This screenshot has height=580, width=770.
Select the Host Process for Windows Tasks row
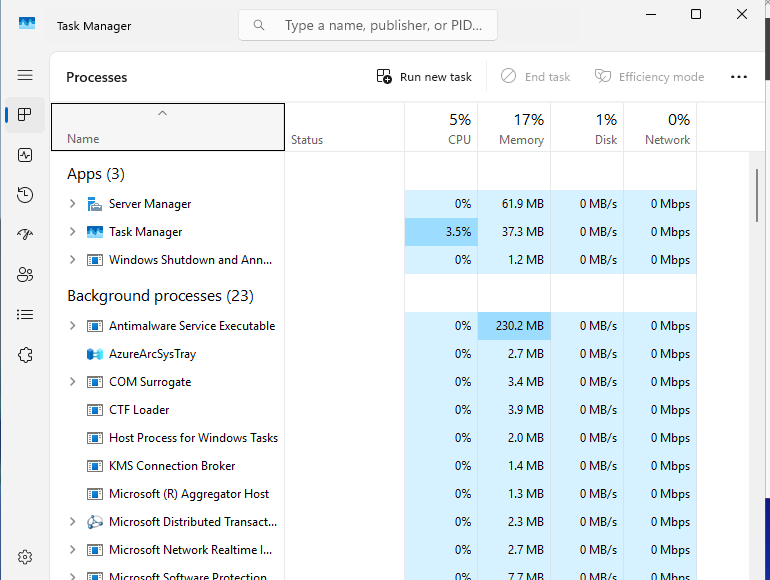tap(374, 438)
